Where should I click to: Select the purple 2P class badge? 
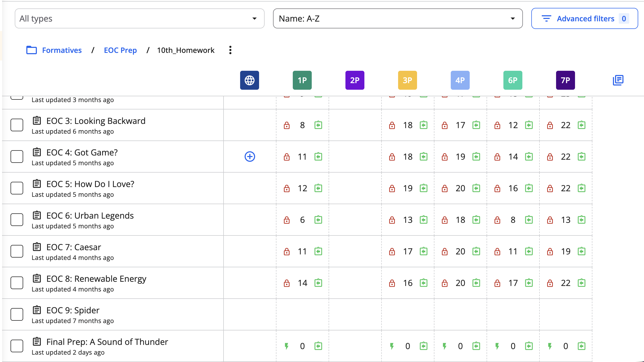[355, 80]
